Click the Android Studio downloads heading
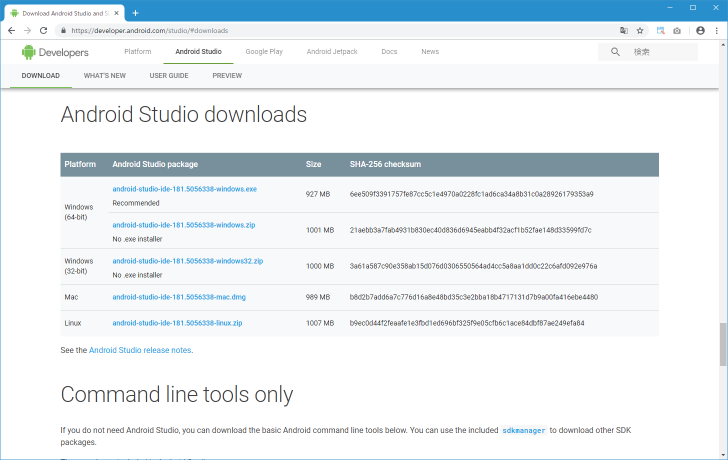728x460 pixels. pyautogui.click(x=183, y=114)
